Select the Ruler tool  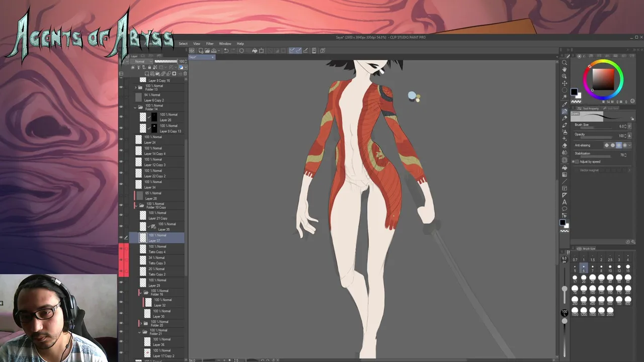(565, 195)
